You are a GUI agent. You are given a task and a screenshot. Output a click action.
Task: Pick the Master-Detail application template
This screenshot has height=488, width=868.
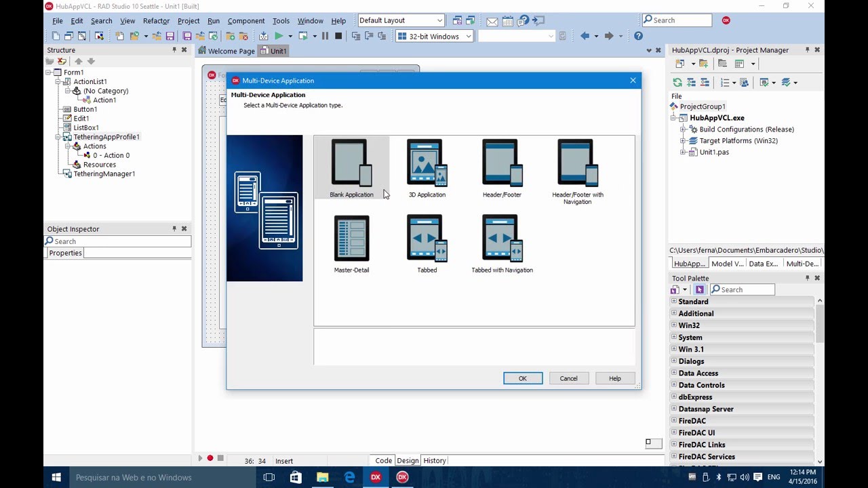351,244
